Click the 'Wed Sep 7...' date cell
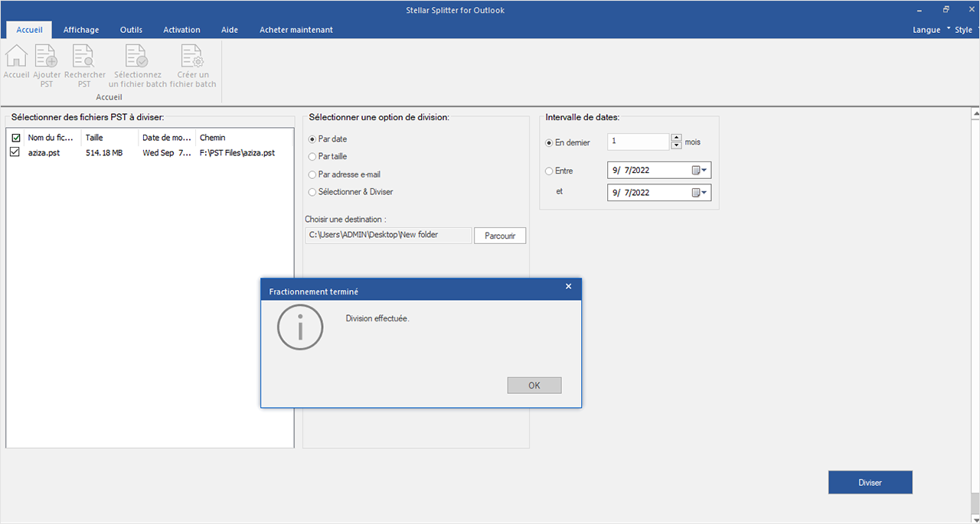Viewport: 980px width, 524px height. tap(167, 152)
